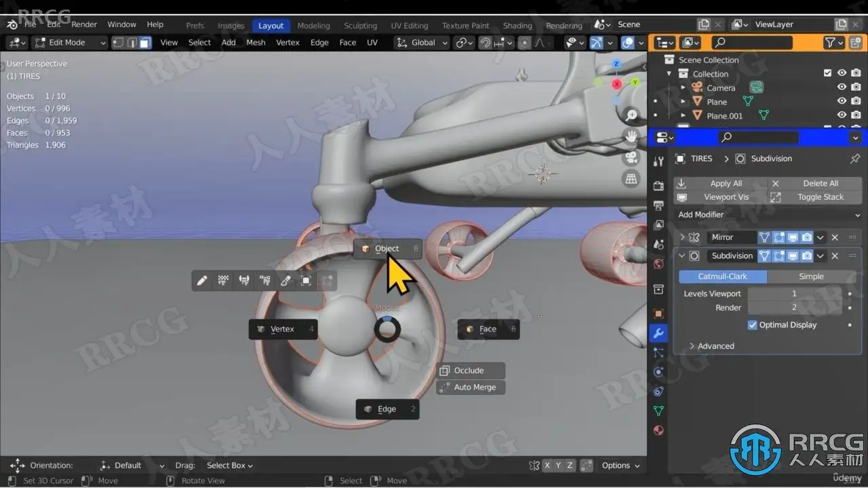Open the Tool properties tab

coord(658,161)
